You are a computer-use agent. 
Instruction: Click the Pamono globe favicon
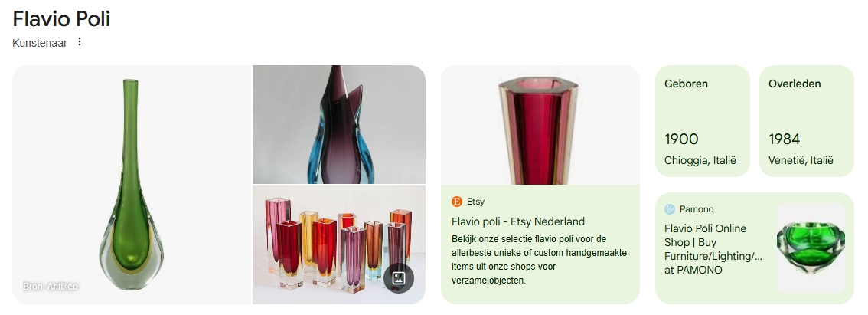pyautogui.click(x=669, y=209)
